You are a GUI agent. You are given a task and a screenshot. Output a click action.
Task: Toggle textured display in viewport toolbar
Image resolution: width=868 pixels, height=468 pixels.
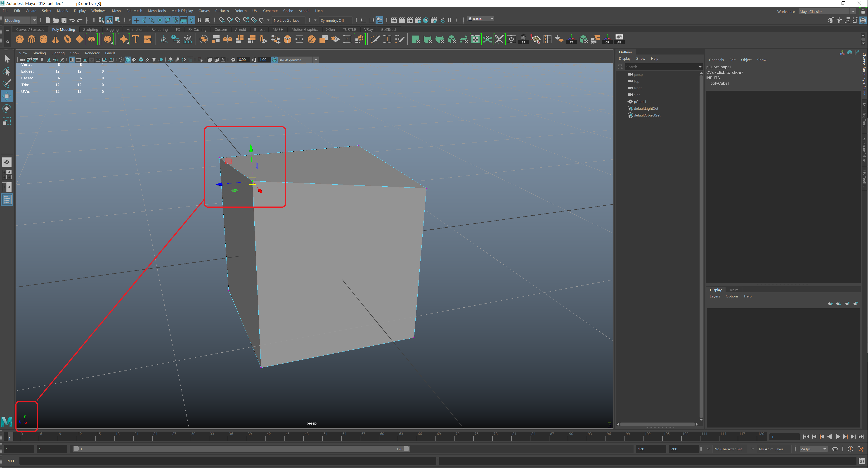pos(148,60)
